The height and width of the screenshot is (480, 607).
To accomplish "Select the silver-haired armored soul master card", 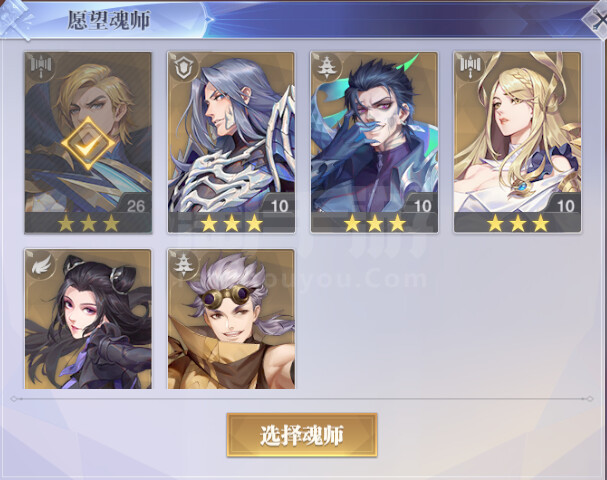I will pyautogui.click(x=231, y=142).
